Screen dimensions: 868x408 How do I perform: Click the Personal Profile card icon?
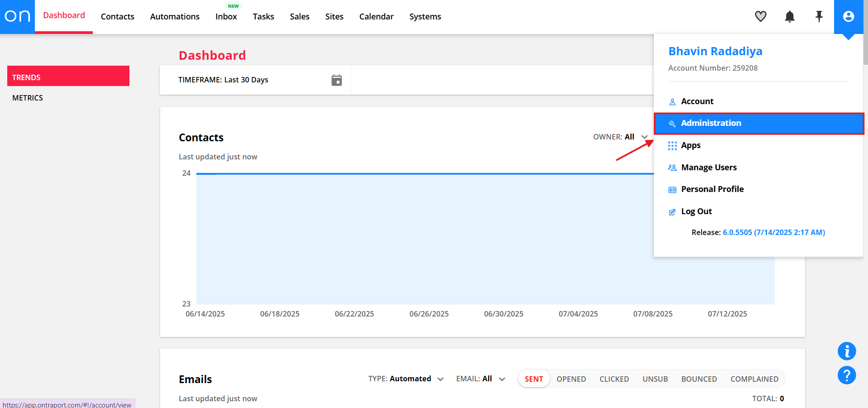(672, 190)
